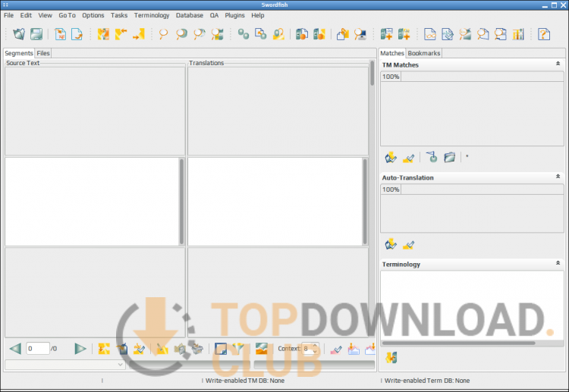Switch to the Bookmarks tab
The height and width of the screenshot is (392, 569).
(x=424, y=53)
